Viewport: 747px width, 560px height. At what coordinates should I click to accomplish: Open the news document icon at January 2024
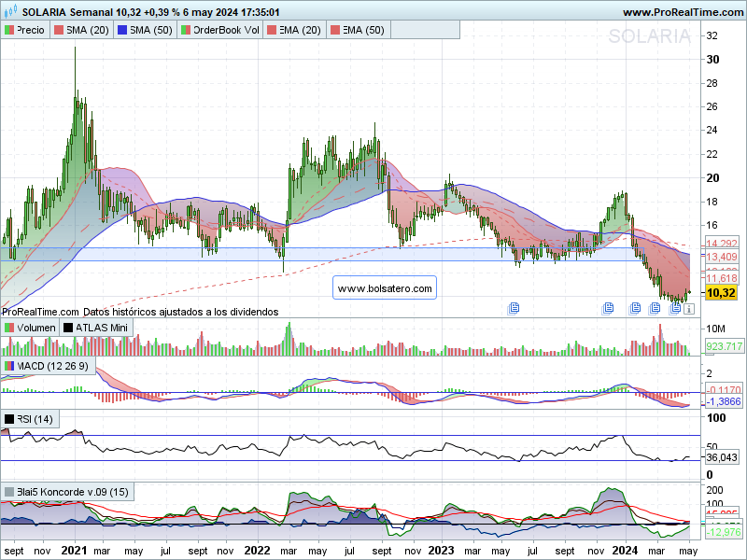tap(635, 308)
